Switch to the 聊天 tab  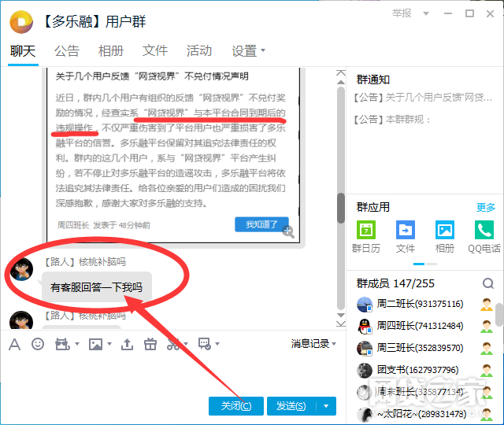23,51
